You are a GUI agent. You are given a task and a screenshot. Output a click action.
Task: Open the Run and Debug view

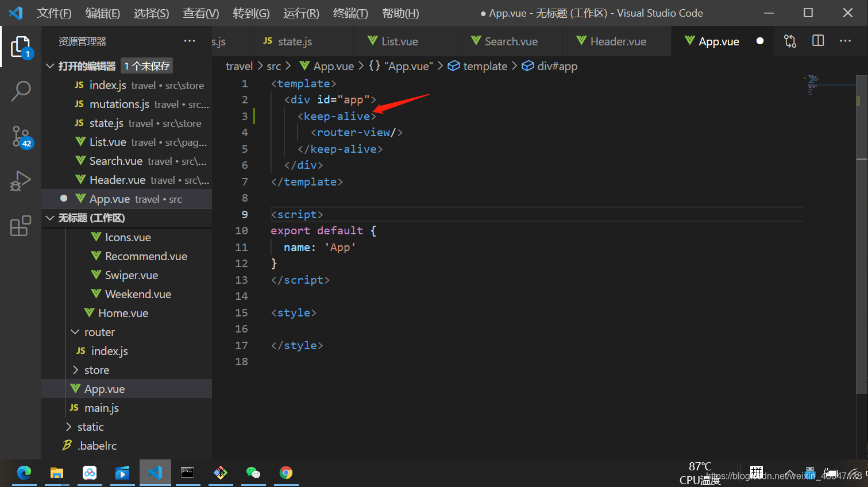pos(21,181)
